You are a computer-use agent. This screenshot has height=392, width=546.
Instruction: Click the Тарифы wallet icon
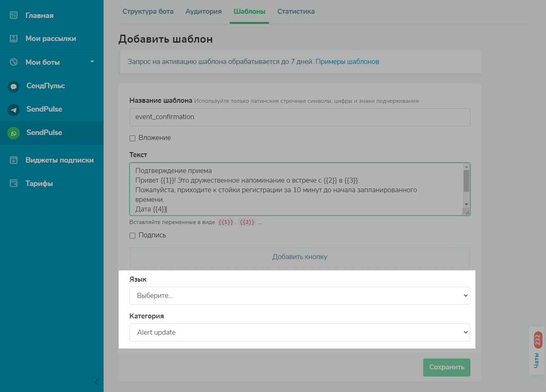[x=14, y=183]
